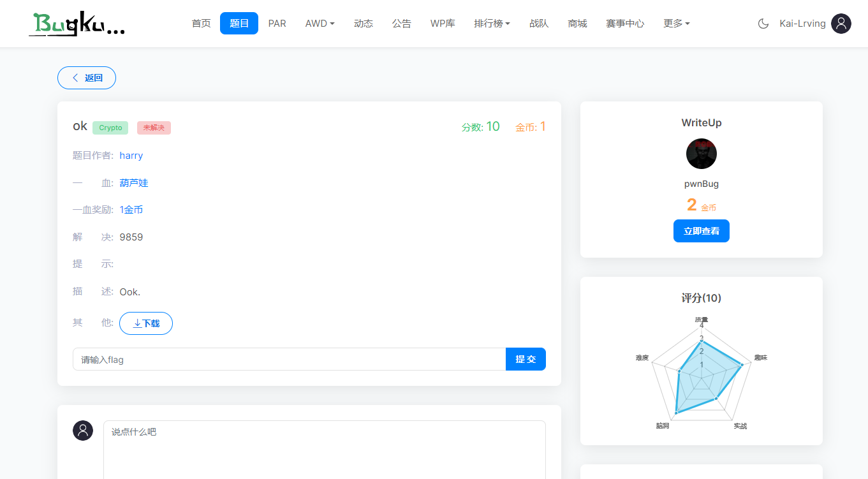This screenshot has height=479, width=868.
Task: Open challenge author harry's profile link
Action: click(x=131, y=155)
